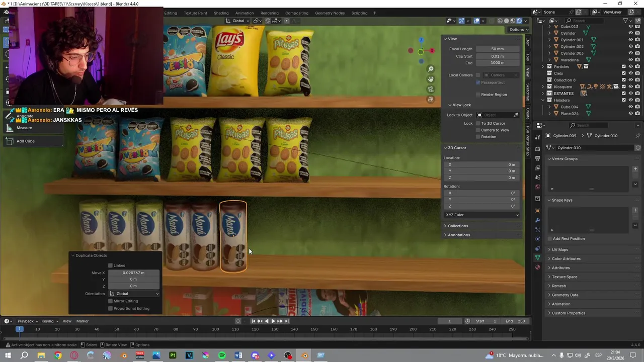The width and height of the screenshot is (644, 362).
Task: Uncheck the Heladera collection checkbox
Action: pos(624,100)
